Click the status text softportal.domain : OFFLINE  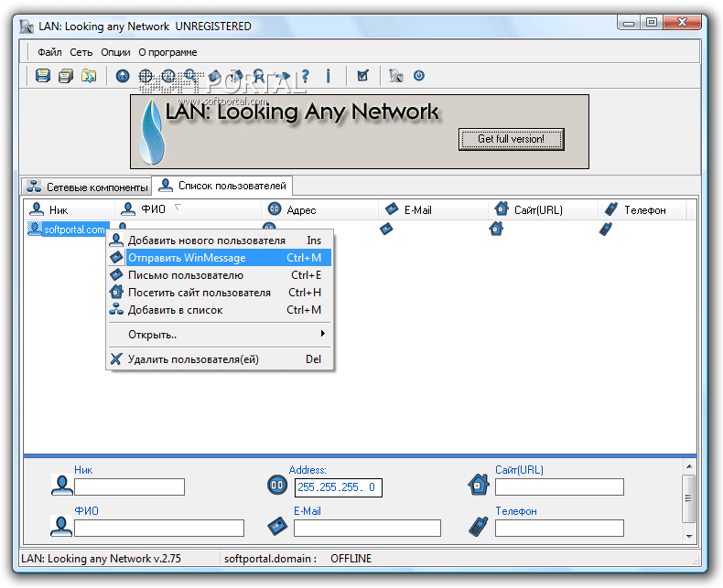tap(297, 559)
